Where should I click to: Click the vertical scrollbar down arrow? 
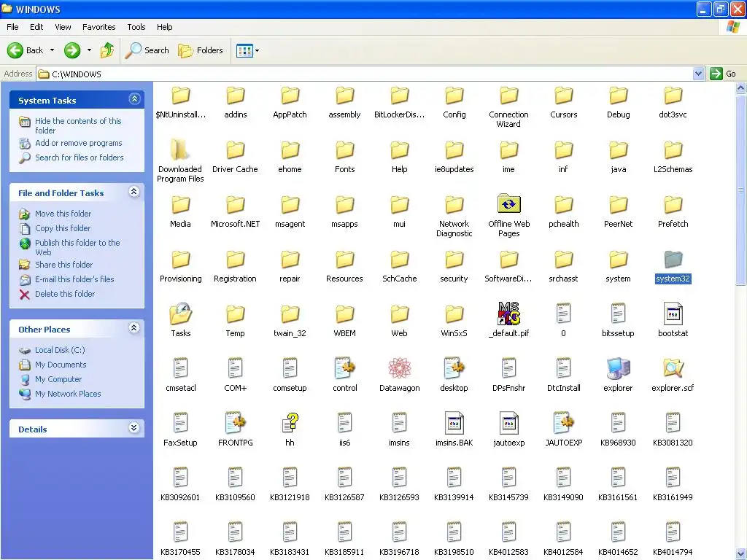741,554
